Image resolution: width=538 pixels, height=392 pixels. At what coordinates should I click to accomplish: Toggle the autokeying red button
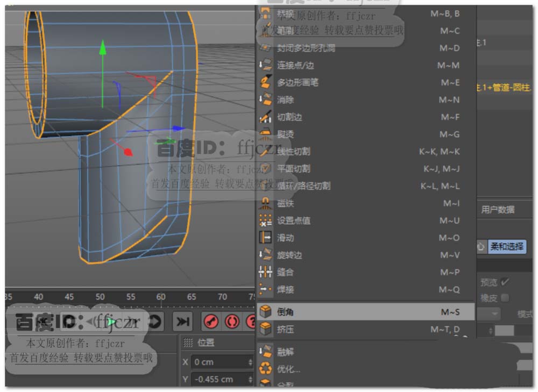pos(232,322)
